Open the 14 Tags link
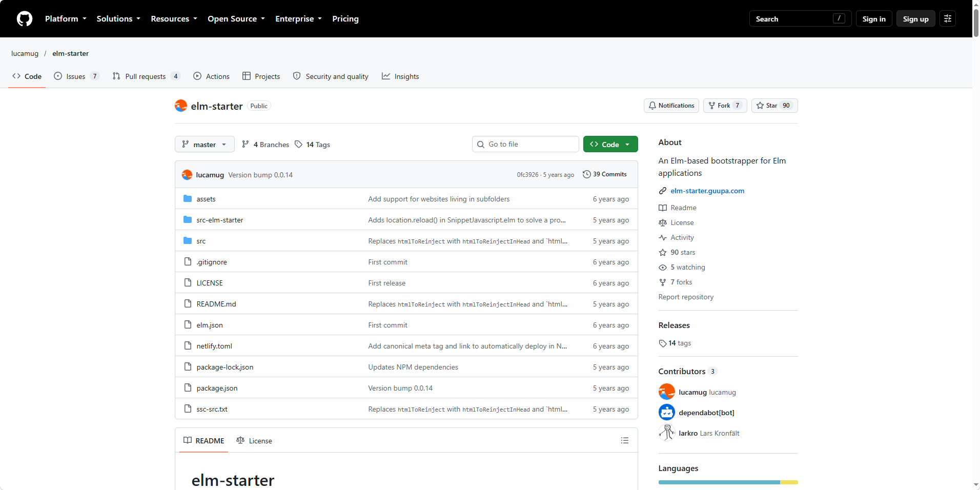Image resolution: width=980 pixels, height=490 pixels. [x=312, y=145]
